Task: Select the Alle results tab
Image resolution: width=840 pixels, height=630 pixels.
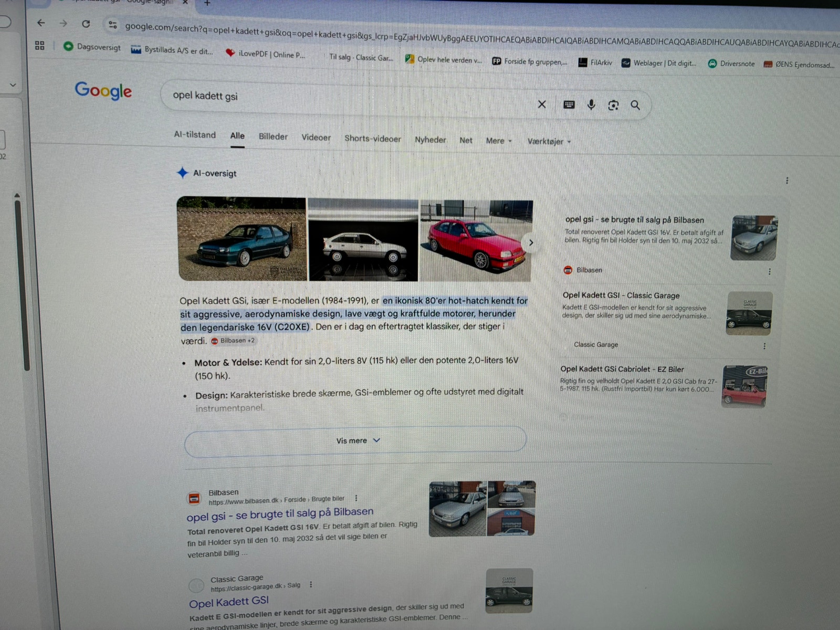Action: click(237, 135)
